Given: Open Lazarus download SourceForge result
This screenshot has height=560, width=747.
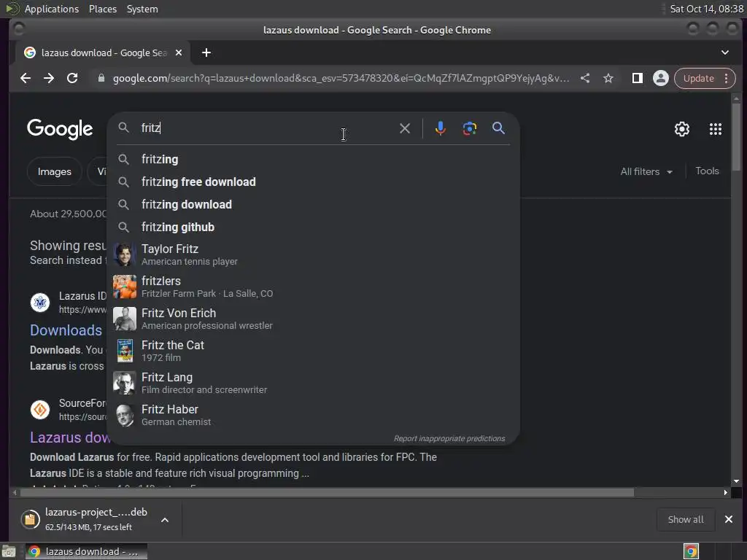Looking at the screenshot, I should point(69,437).
